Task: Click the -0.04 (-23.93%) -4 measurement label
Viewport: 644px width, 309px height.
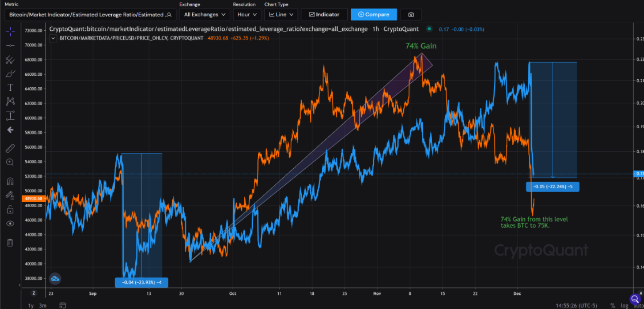Action: tap(142, 282)
